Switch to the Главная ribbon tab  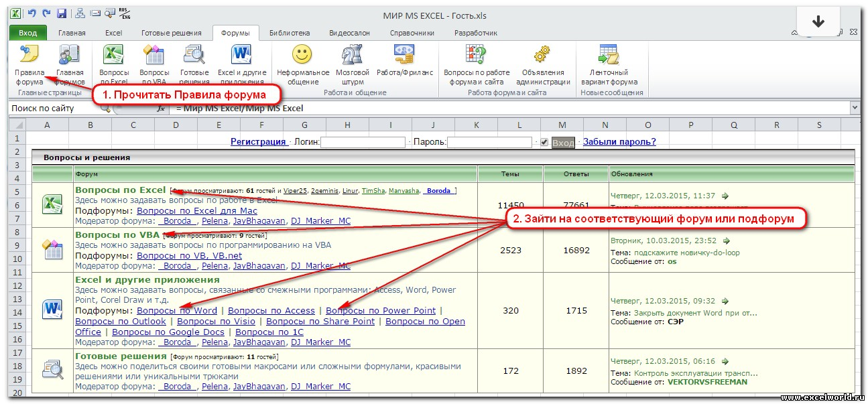coord(72,33)
